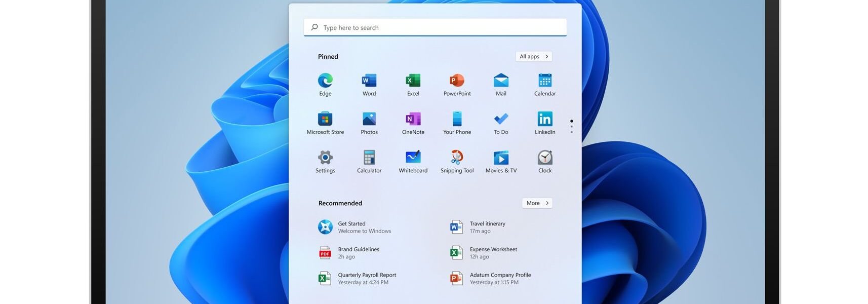Open the Expense Worksheet spreadsheet
Viewport: 868px width, 304px height.
point(484,253)
